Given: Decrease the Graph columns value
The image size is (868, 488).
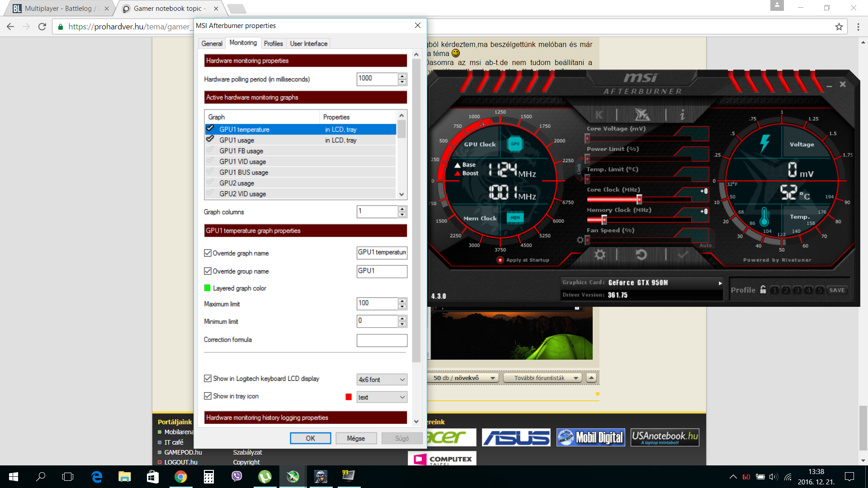Looking at the screenshot, I should point(402,214).
